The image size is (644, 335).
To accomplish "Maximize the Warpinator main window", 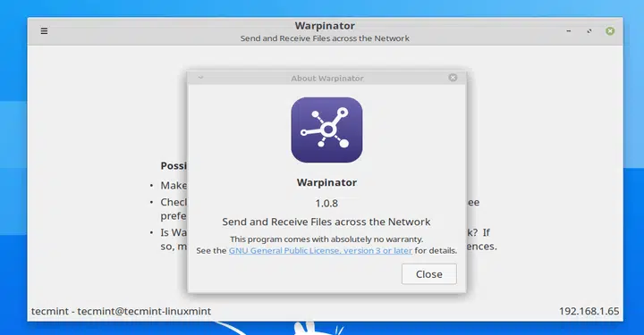I will coord(589,31).
